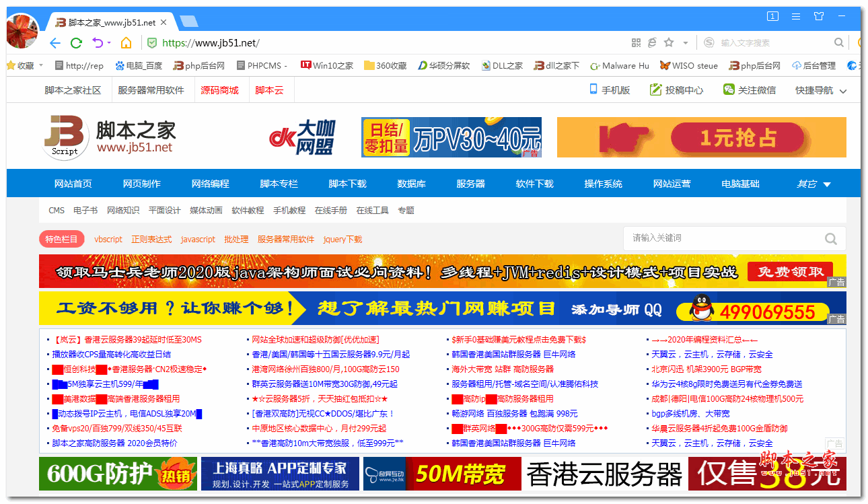868x504 pixels.
Task: Click the 大咖网盟 banner ad
Action: [x=302, y=137]
